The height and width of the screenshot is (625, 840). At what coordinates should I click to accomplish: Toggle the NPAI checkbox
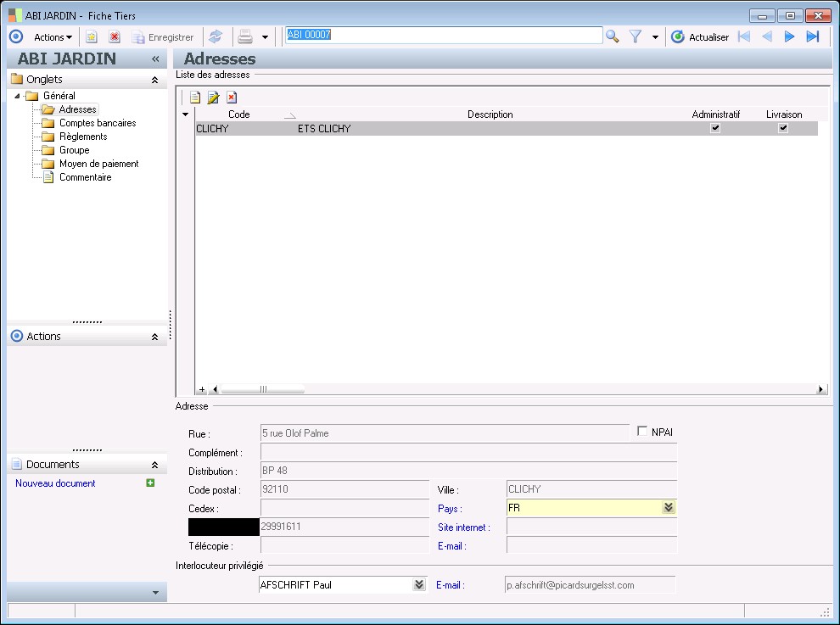[x=642, y=432]
